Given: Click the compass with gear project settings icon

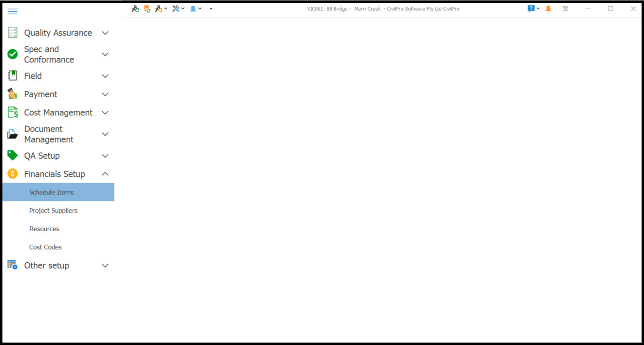Looking at the screenshot, I should pos(159,9).
